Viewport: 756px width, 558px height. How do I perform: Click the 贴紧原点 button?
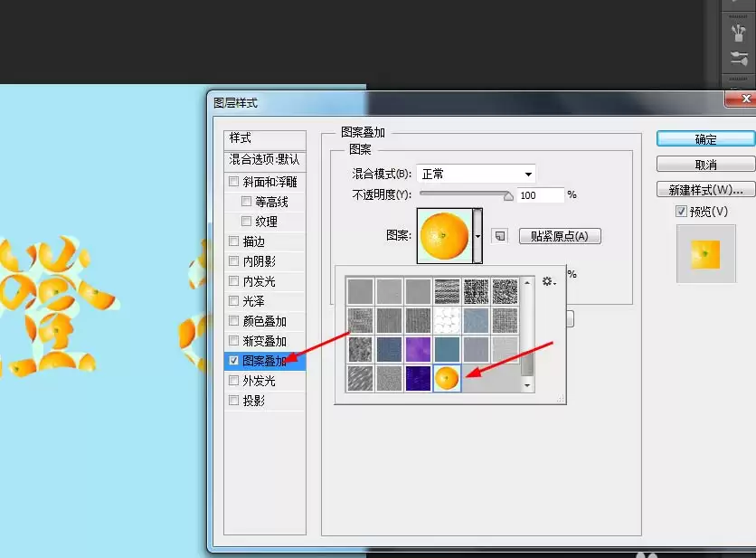pyautogui.click(x=560, y=236)
